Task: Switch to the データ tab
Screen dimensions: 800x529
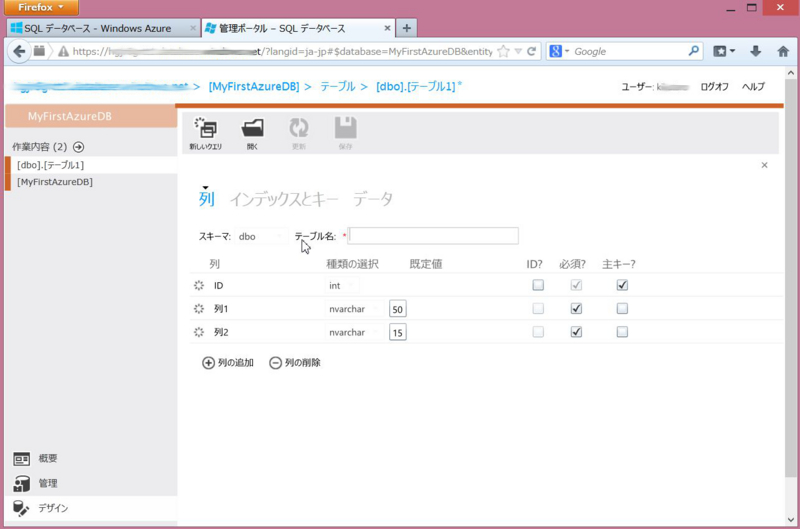Action: (373, 198)
